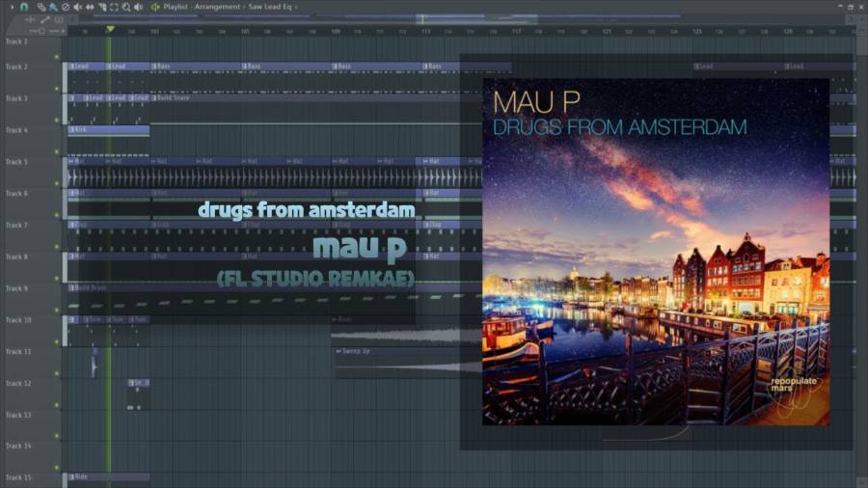Select the Track 8 header
This screenshot has width=868, height=488.
tap(32, 266)
